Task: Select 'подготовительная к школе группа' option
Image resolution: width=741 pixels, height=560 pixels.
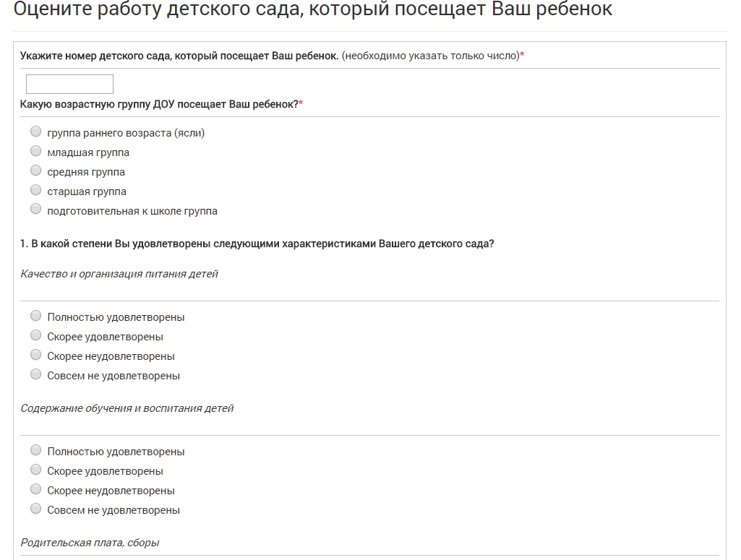Action: (36, 209)
